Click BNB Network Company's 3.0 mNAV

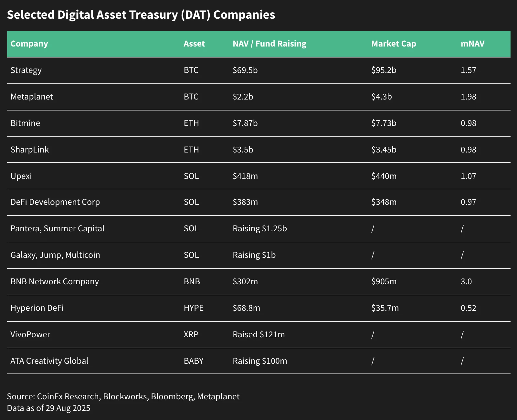[x=466, y=281]
